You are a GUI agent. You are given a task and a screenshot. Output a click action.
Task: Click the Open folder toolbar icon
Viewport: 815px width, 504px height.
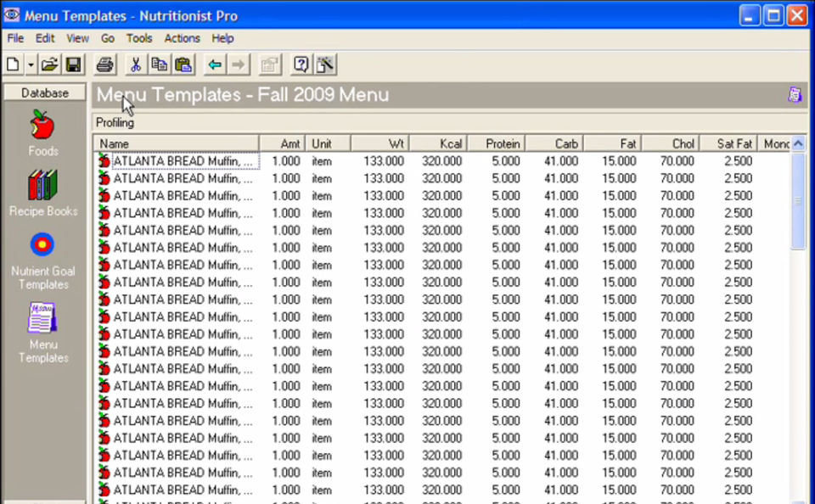pyautogui.click(x=49, y=65)
